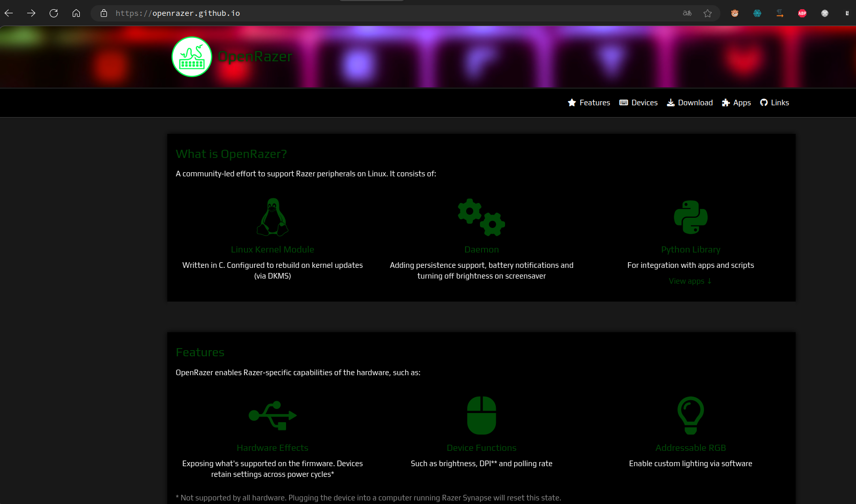Select Download in the navigation bar
Screen dimensions: 856x504
click(x=690, y=103)
